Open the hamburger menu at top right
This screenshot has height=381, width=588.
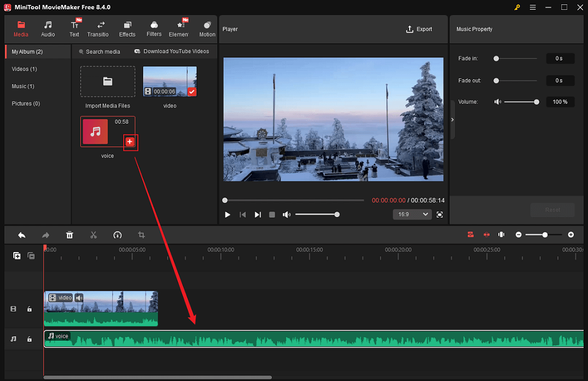(x=532, y=8)
